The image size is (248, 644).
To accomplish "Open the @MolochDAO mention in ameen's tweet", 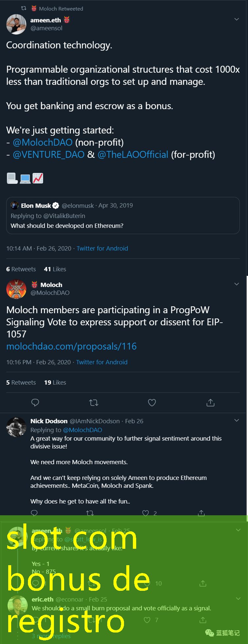I will click(42, 143).
